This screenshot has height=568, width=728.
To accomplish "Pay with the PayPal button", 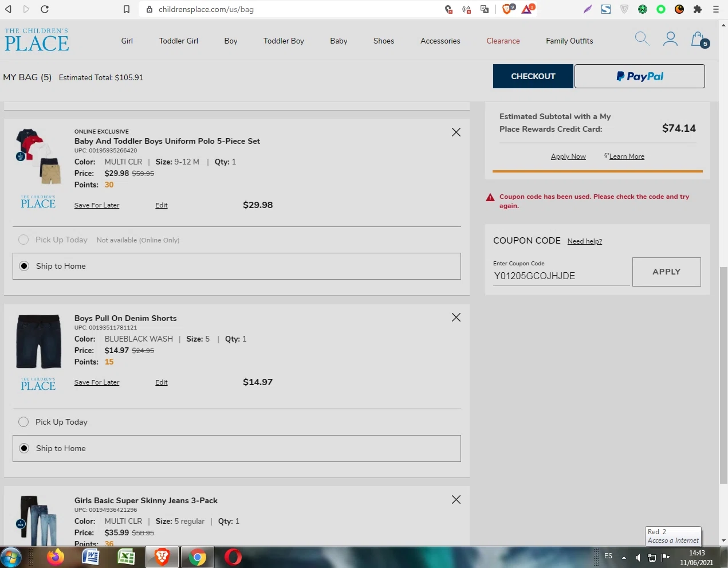I will click(640, 76).
